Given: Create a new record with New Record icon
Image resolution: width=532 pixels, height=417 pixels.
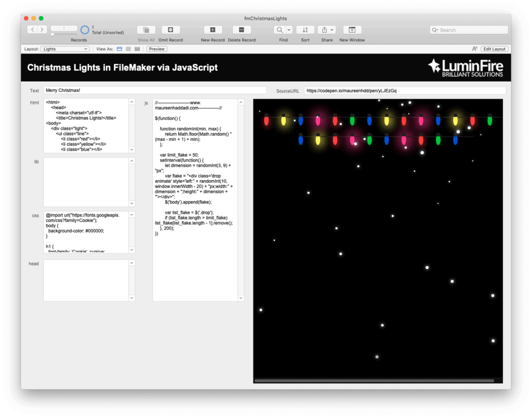Looking at the screenshot, I should [212, 30].
